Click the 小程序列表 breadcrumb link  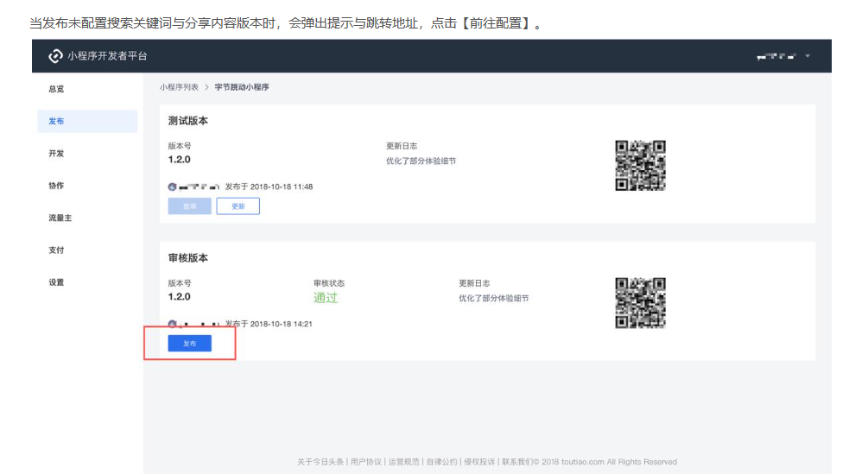pyautogui.click(x=179, y=87)
